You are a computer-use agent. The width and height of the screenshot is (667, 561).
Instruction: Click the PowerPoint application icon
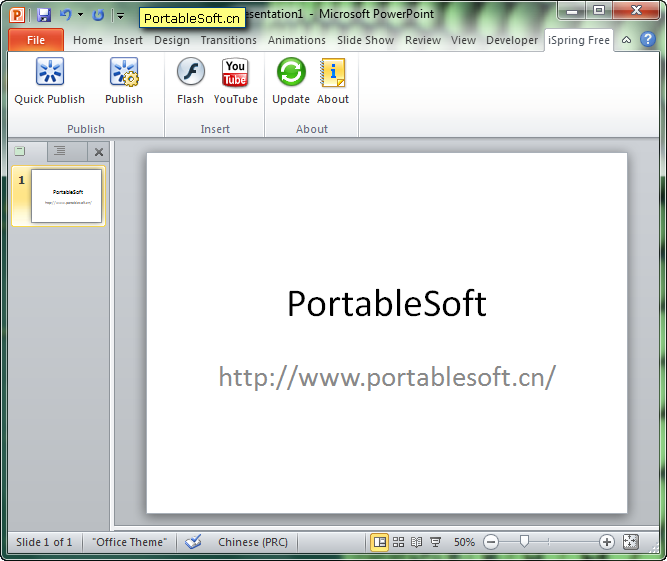click(x=17, y=15)
